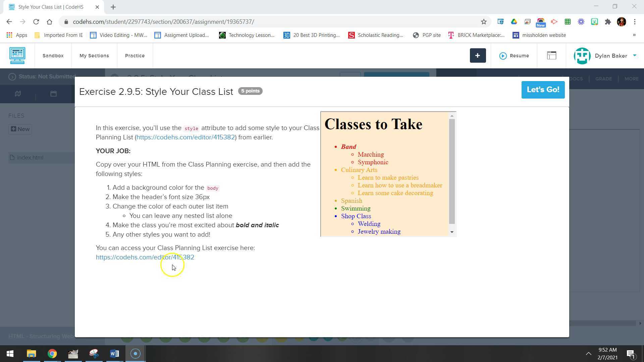Open the My Sections menu item
The image size is (644, 362).
click(94, 56)
